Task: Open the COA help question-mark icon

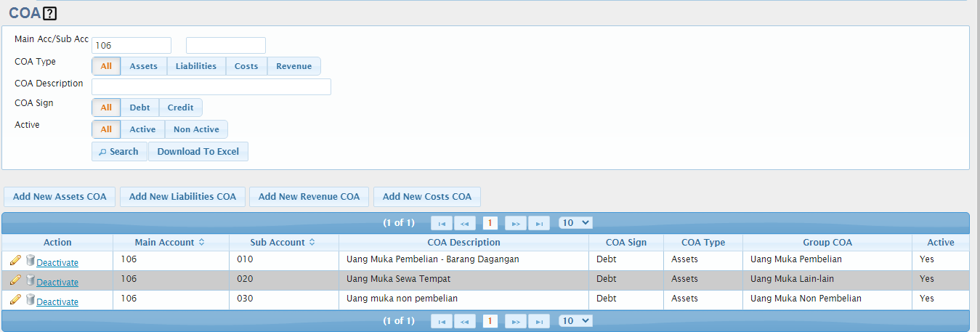Action: pos(50,13)
